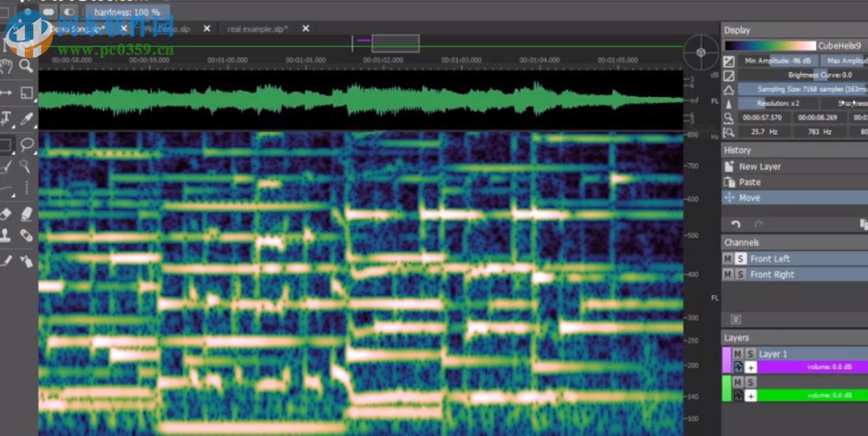Select the Move history entry
The width and height of the screenshot is (868, 436).
click(795, 197)
